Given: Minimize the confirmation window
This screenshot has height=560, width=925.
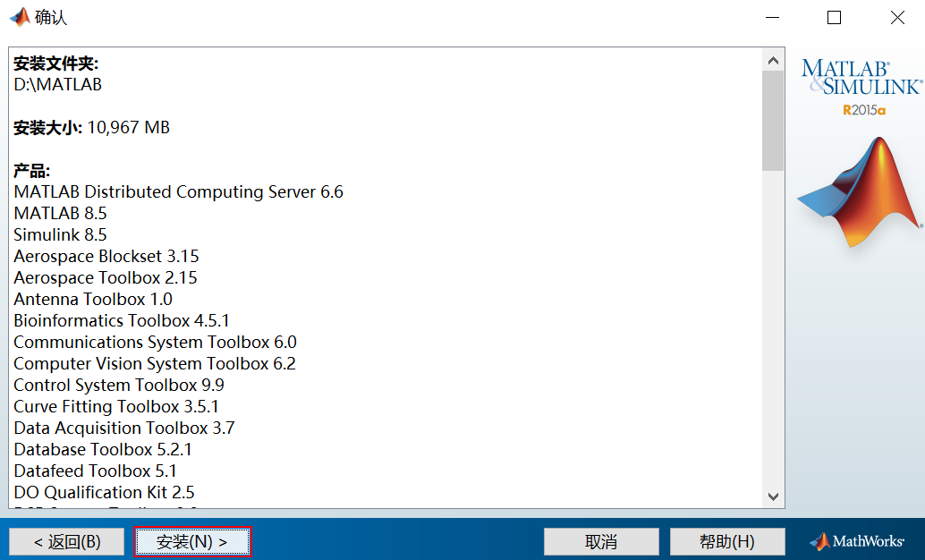Looking at the screenshot, I should coord(773,18).
